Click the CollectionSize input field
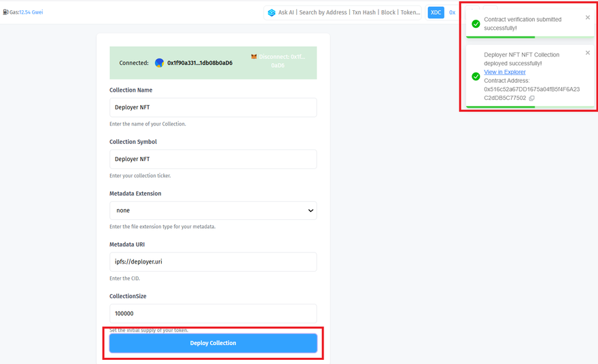The width and height of the screenshot is (598, 364). (x=213, y=314)
